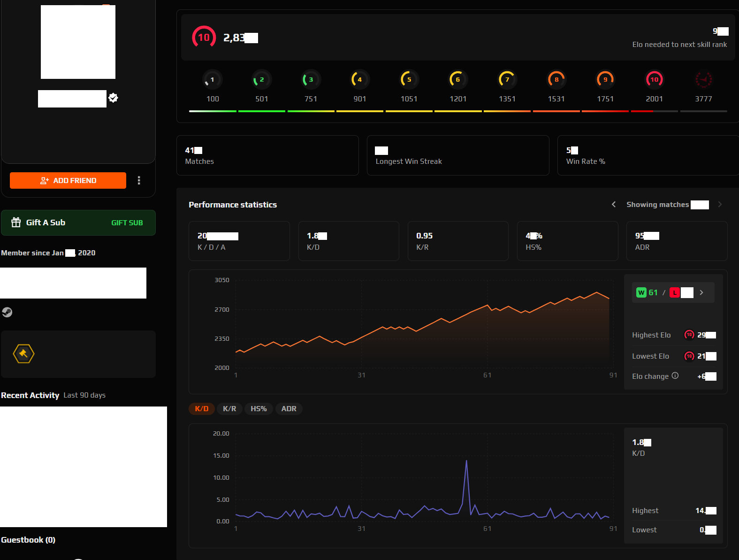Click the Steam profile icon
739x560 pixels.
tap(7, 312)
